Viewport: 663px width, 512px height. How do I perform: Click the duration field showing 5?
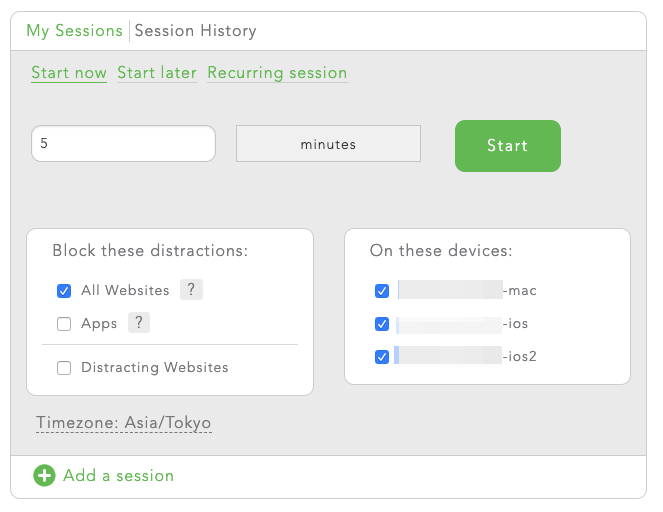123,143
